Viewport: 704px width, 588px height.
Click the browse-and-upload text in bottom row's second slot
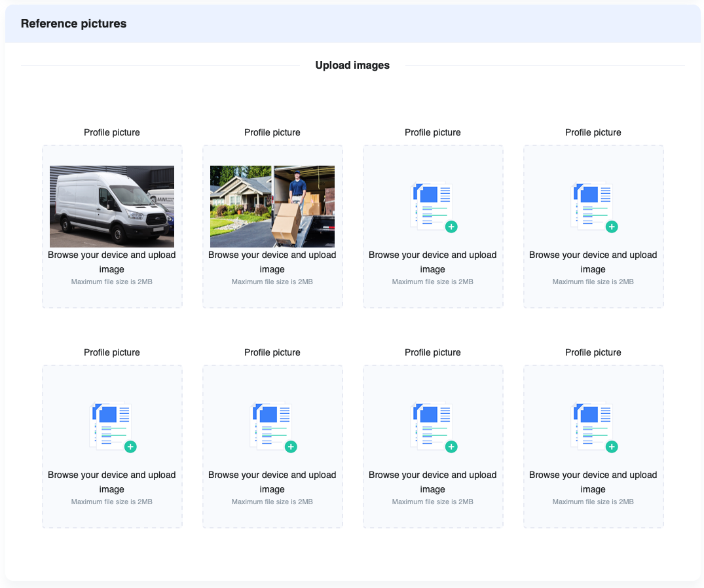pos(272,482)
